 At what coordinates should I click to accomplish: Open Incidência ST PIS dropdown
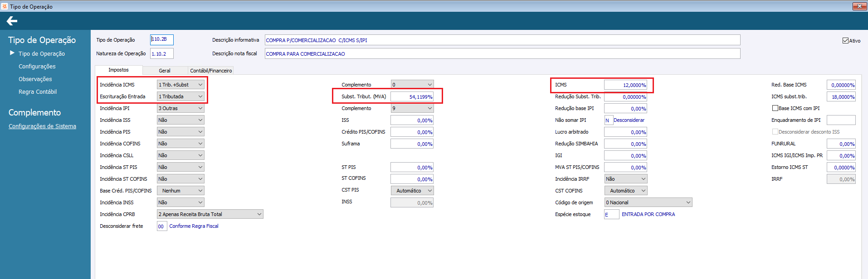(180, 167)
